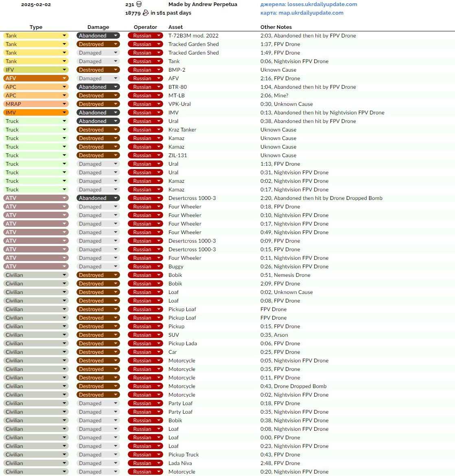This screenshot has height=476, width=455.
Task: Select note '2:20, Abandoned then hit by Drone Dropped Bomb'
Action: coord(321,198)
